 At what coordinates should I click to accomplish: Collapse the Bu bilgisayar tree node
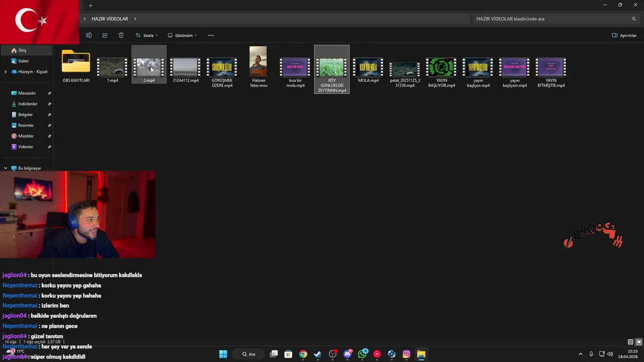[6, 168]
